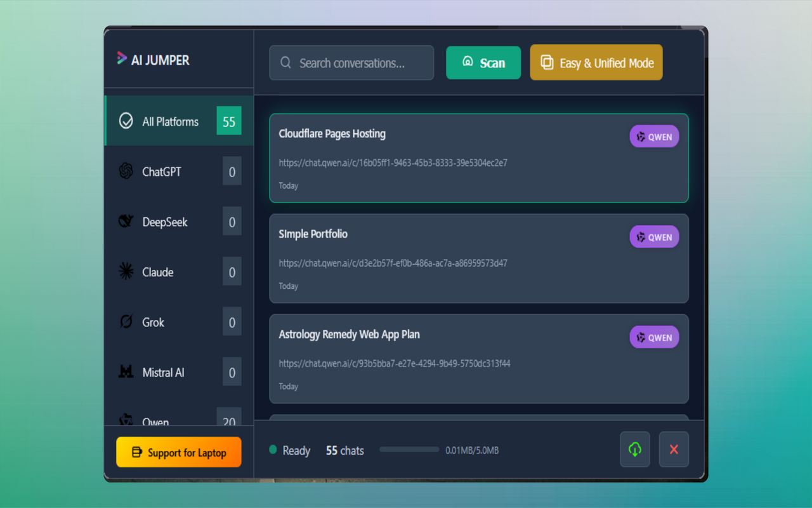Click the Support for Laptop button

pos(179,452)
